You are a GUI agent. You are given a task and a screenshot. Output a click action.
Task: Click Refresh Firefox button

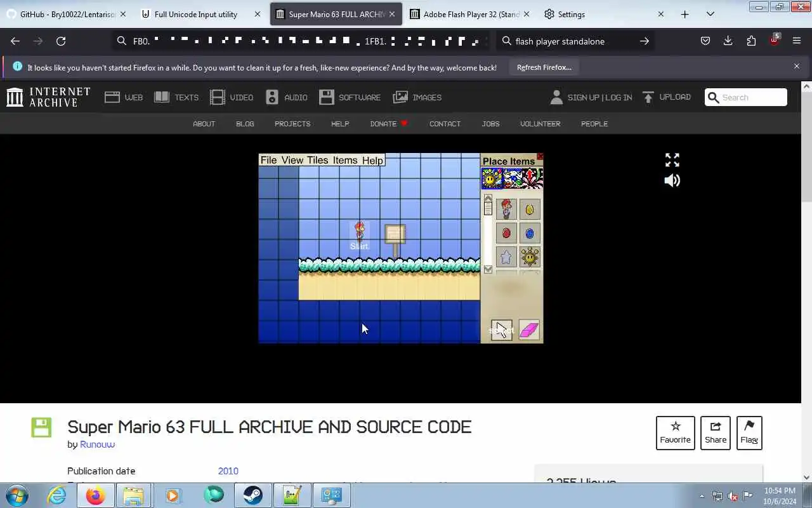544,67
